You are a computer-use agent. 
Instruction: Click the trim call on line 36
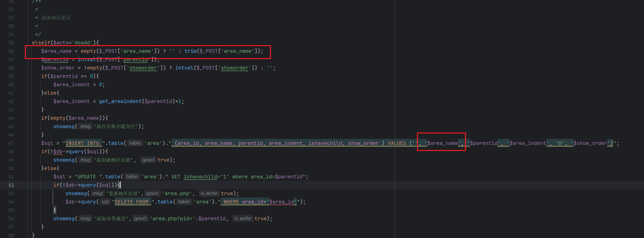pyautogui.click(x=190, y=51)
